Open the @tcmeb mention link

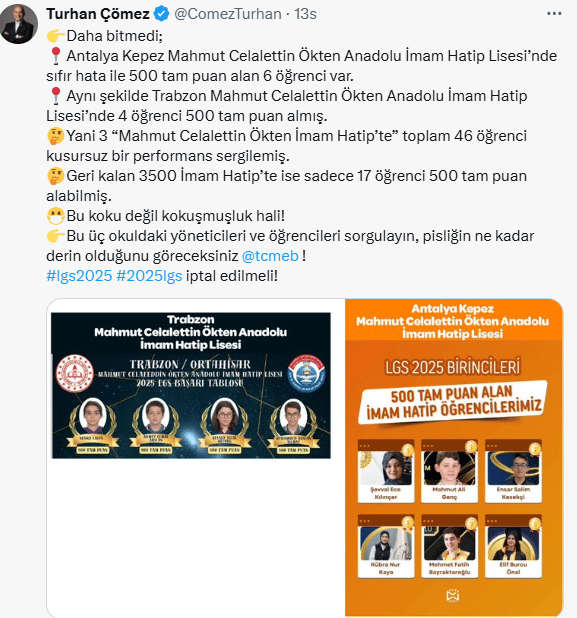[x=270, y=256]
